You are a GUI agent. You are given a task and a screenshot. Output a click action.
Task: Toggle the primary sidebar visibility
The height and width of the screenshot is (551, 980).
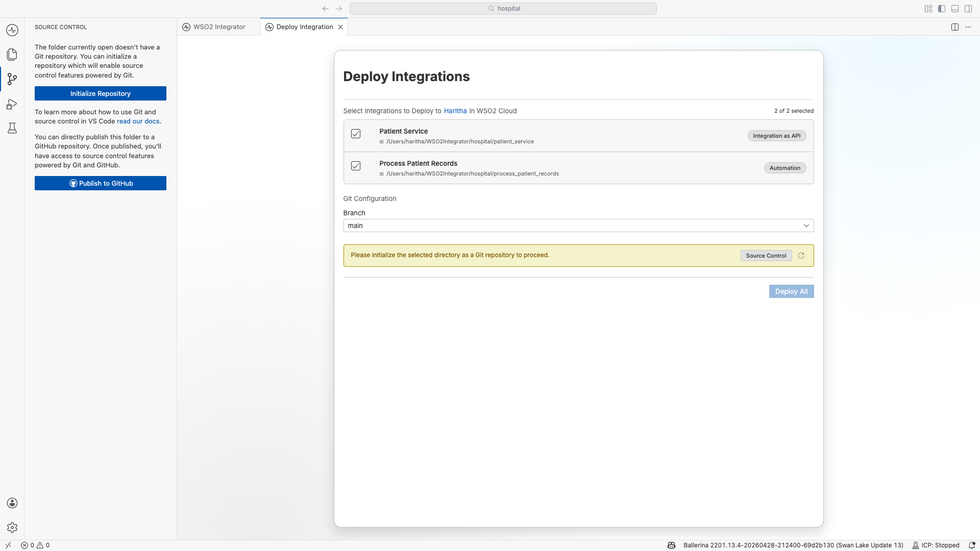(942, 9)
